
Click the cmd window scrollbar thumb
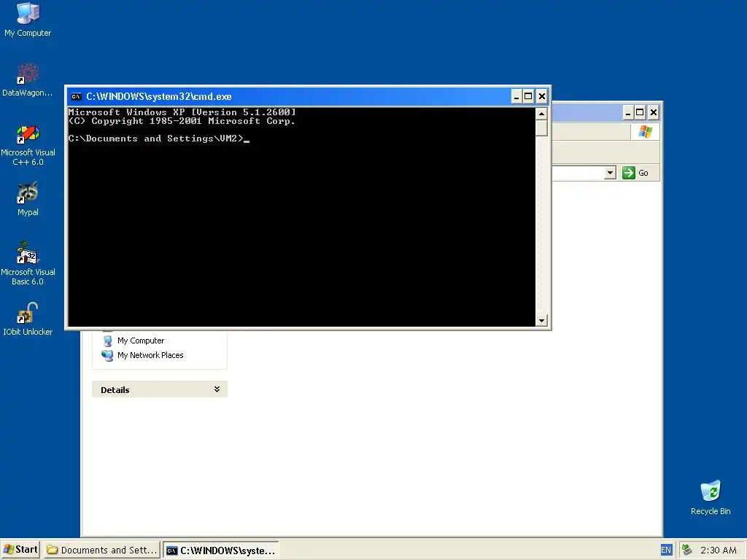coord(541,128)
